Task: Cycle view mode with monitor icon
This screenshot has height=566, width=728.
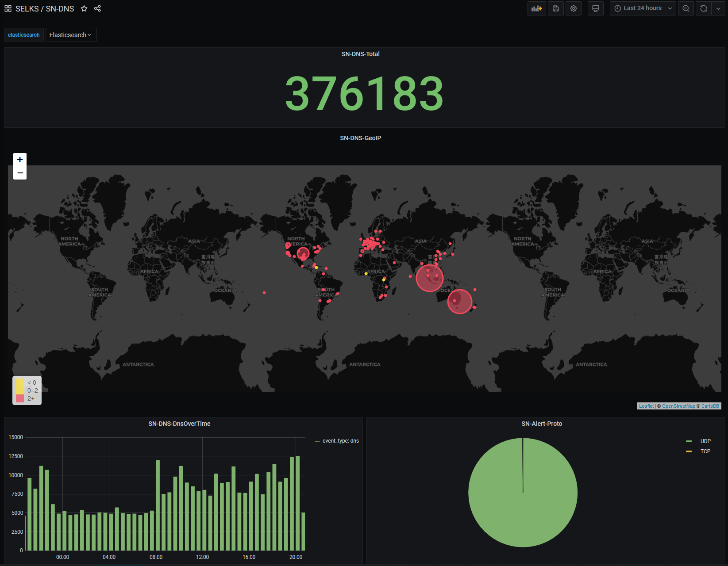Action: 596,8
